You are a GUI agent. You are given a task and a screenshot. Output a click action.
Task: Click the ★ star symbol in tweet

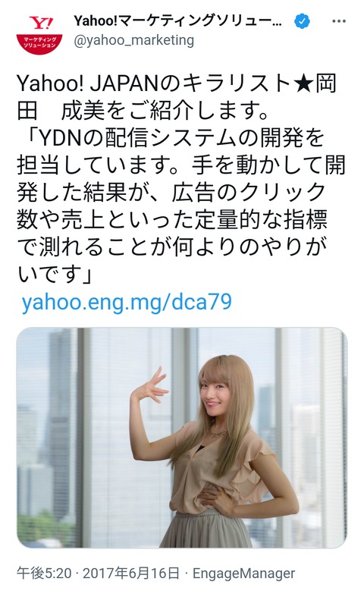pos(303,84)
